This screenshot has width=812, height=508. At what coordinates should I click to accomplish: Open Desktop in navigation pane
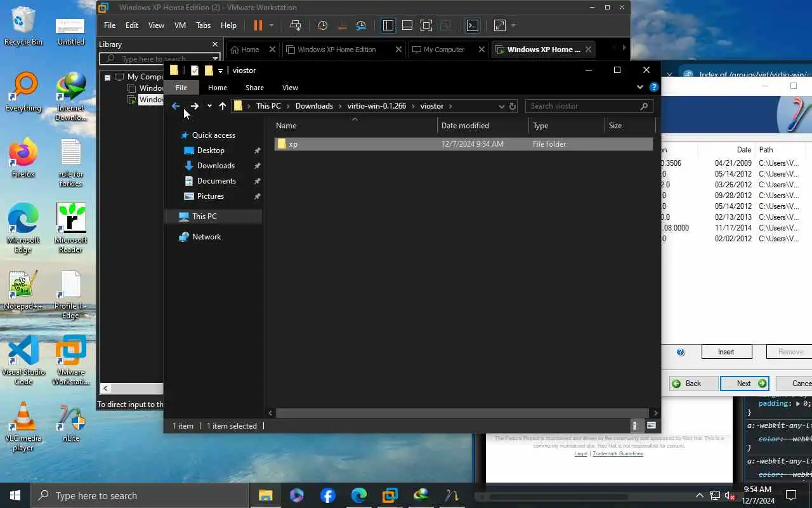pos(211,150)
